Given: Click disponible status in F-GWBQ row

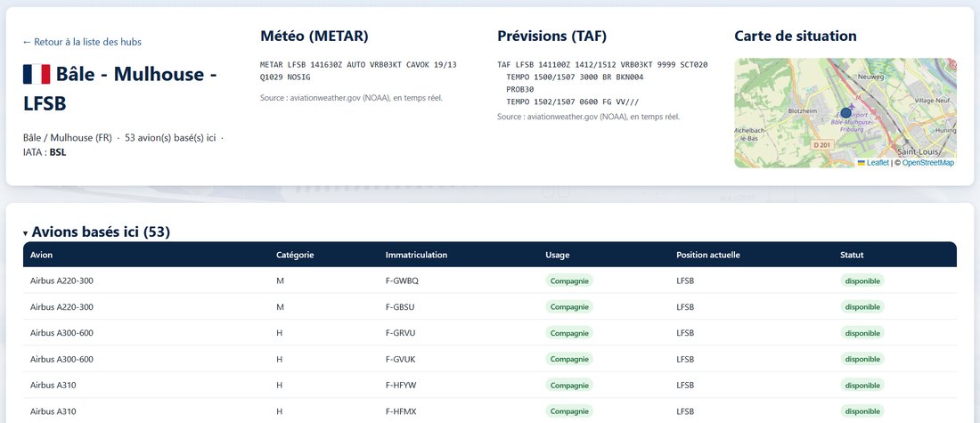Looking at the screenshot, I should [862, 281].
